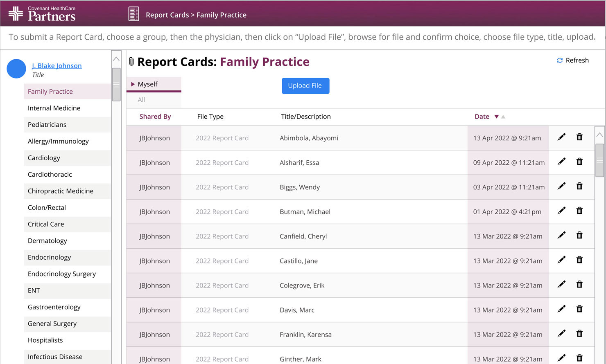Select Infectious Disease group
Screen dimensions: 606x364
tap(68, 357)
